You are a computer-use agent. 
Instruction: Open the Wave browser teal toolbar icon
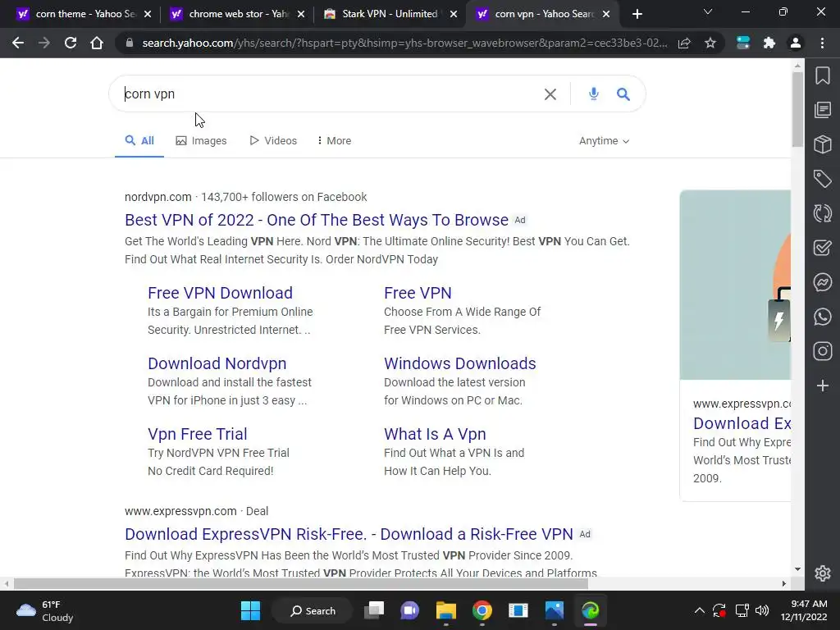743,43
